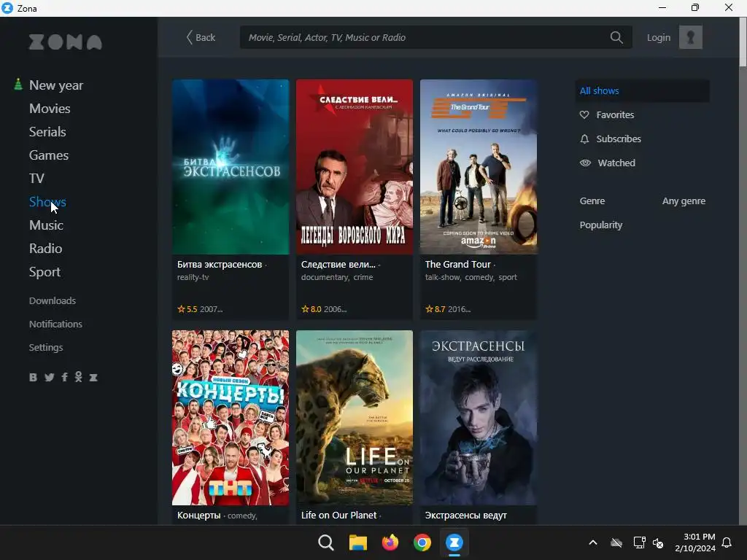Click the Zona logo in the sidebar
747x560 pixels.
coord(65,42)
